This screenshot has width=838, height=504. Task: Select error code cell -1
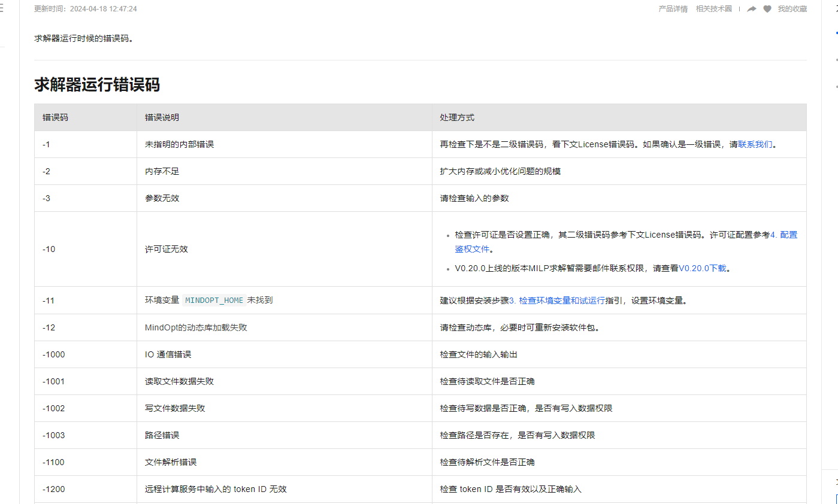pyautogui.click(x=86, y=144)
